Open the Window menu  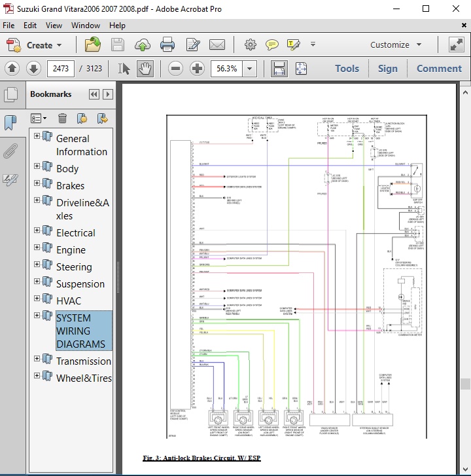click(86, 26)
